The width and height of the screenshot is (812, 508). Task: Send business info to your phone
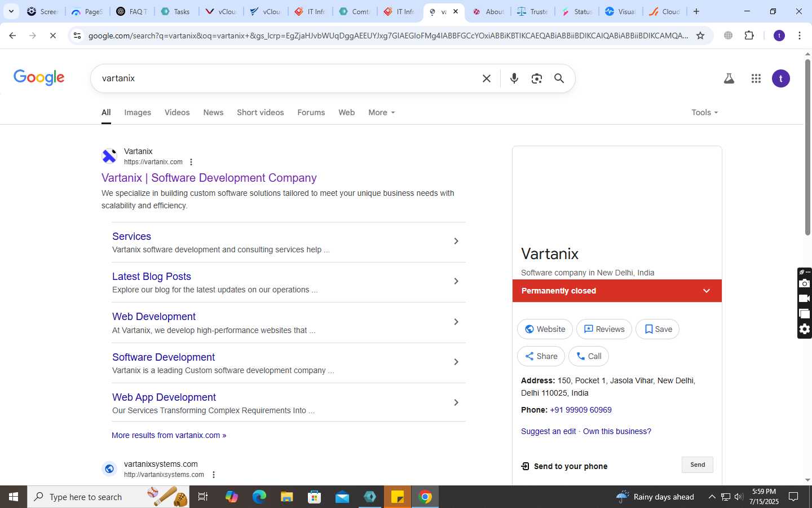point(698,465)
